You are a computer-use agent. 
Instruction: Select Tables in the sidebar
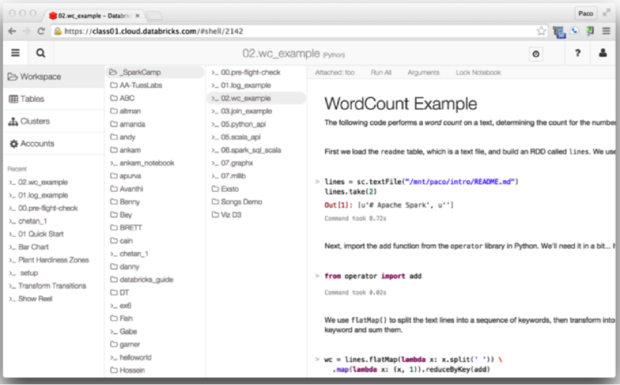tap(53, 99)
